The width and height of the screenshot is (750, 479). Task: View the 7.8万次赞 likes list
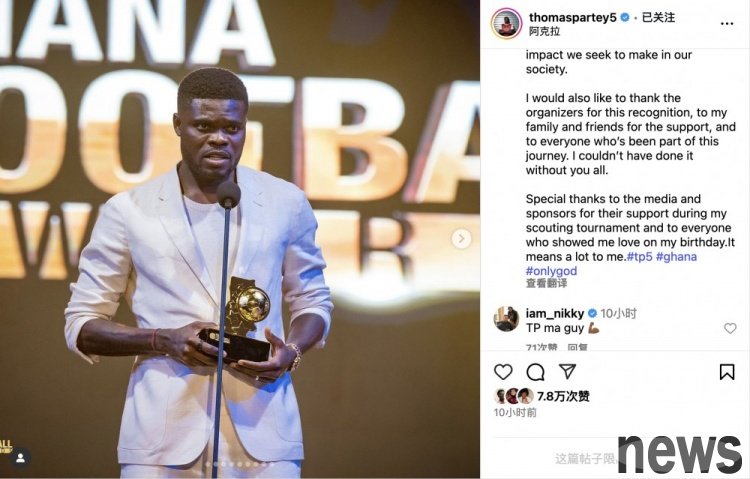pos(563,396)
